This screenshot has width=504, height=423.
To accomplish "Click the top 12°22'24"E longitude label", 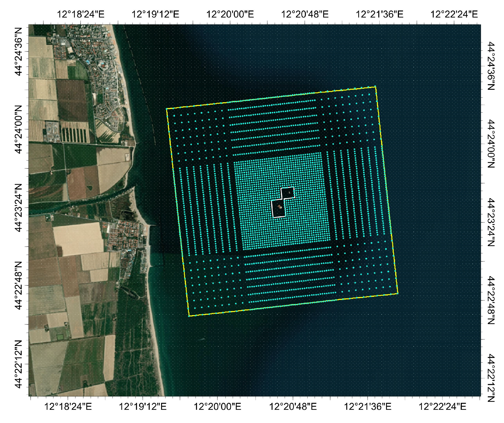I will (454, 14).
